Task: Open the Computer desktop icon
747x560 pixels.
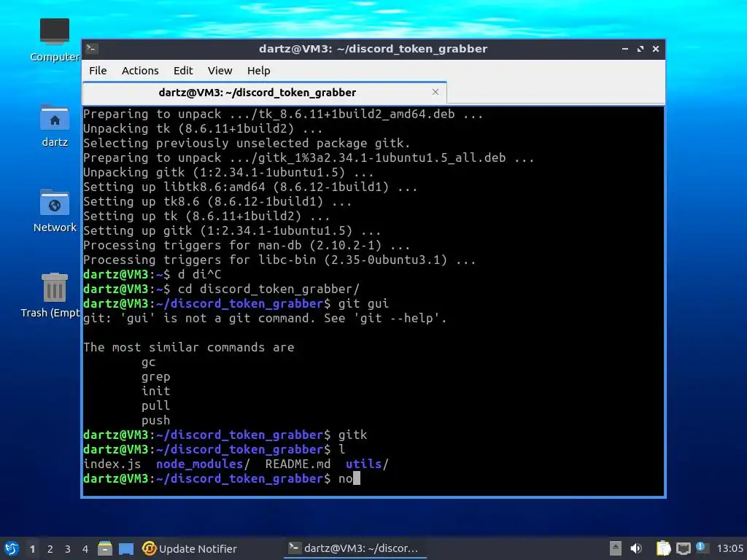Action: (x=55, y=41)
